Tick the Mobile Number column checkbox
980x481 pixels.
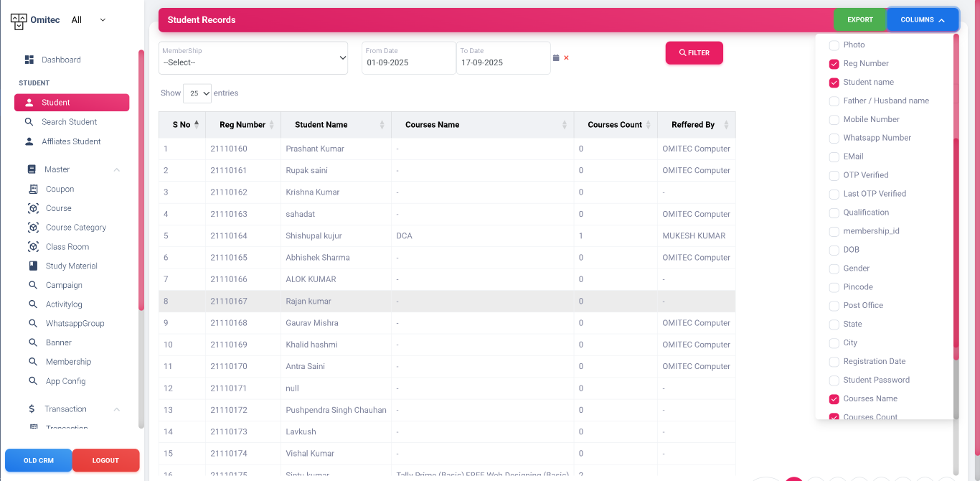point(834,120)
